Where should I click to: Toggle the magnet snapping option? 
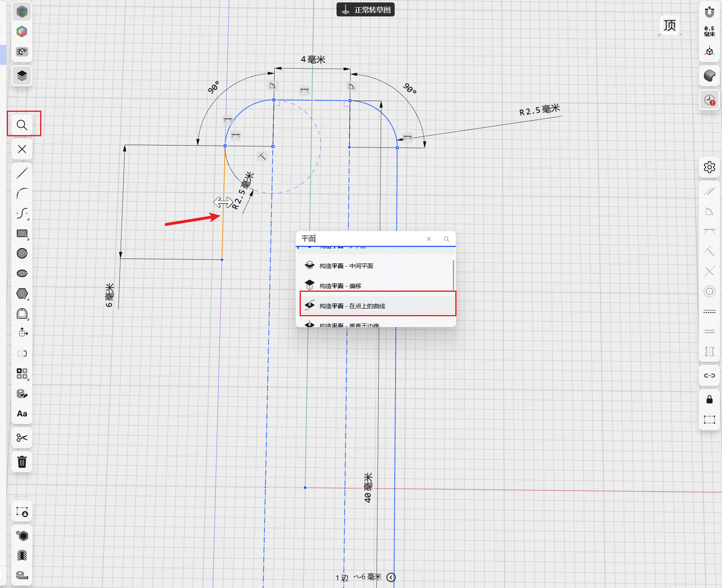[x=709, y=12]
